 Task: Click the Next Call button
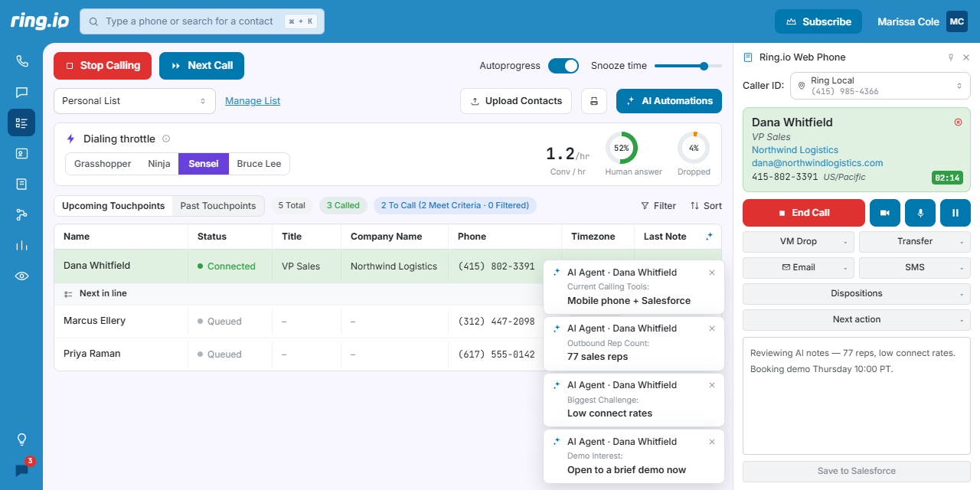click(x=201, y=66)
